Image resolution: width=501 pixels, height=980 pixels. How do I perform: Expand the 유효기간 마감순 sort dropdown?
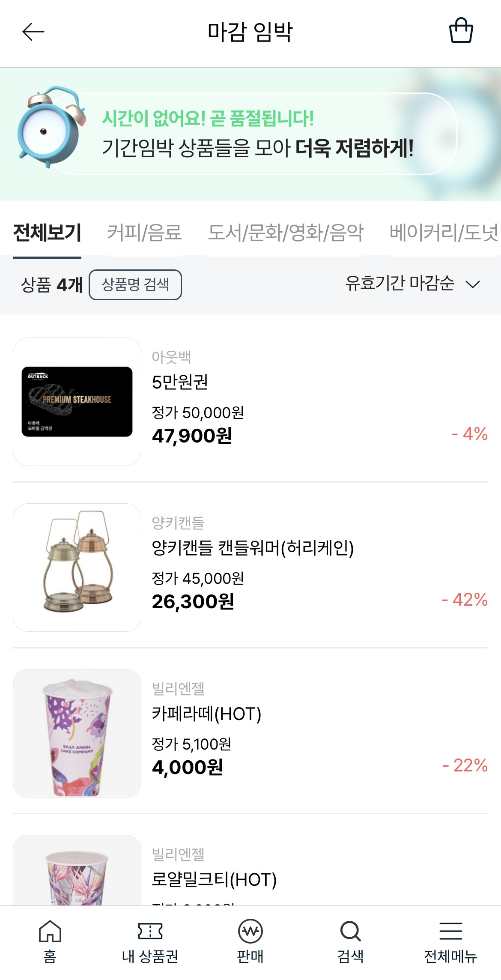(413, 284)
